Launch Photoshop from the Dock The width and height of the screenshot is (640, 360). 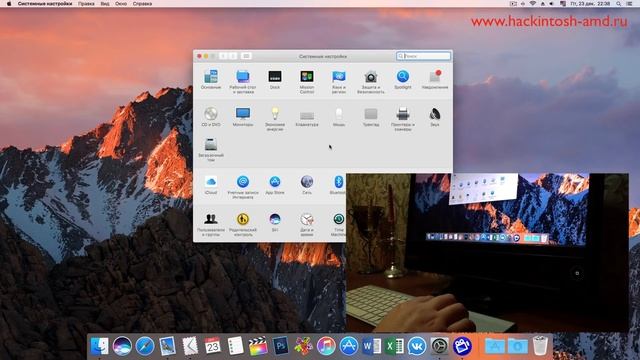coord(281,346)
